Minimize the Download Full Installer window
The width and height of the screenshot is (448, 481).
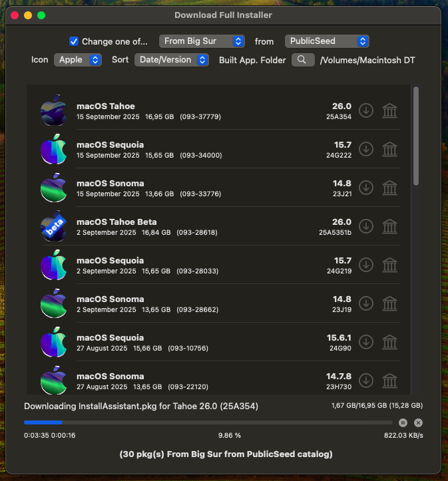click(28, 15)
